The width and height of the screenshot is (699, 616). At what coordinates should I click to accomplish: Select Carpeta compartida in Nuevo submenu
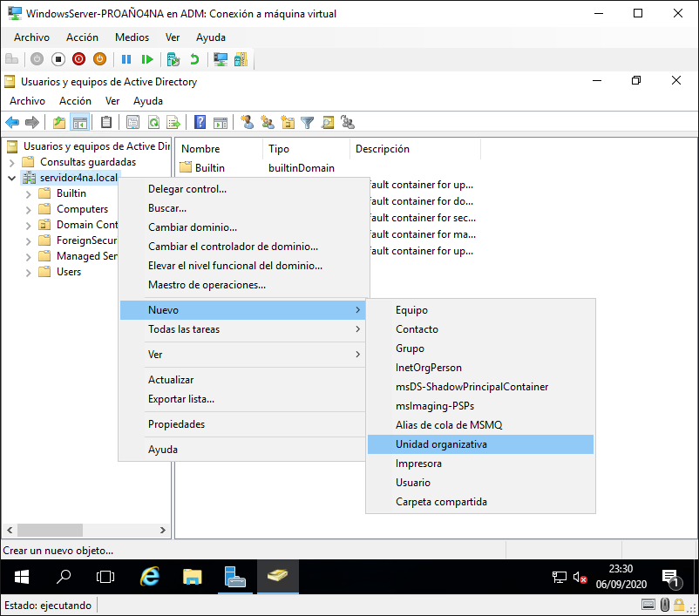480,502
